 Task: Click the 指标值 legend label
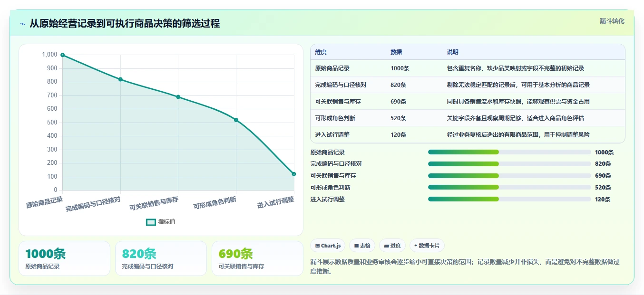pyautogui.click(x=166, y=222)
